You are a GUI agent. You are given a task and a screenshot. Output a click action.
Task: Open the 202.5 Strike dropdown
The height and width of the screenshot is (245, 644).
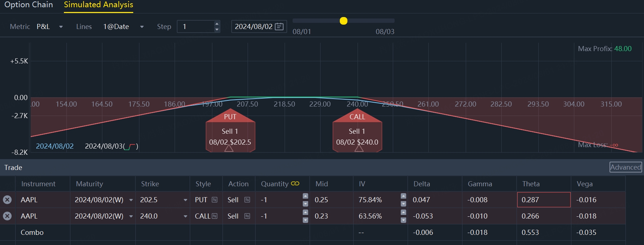point(186,200)
